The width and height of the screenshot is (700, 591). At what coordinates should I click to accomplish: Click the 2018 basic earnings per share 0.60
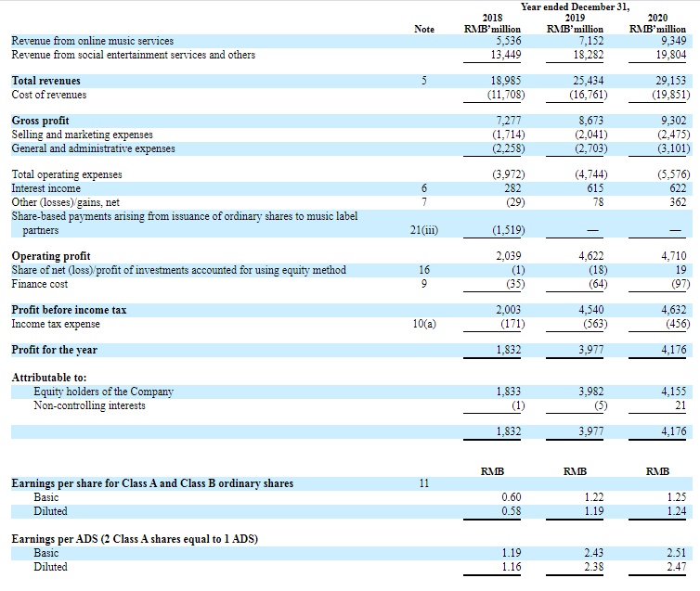click(512, 497)
